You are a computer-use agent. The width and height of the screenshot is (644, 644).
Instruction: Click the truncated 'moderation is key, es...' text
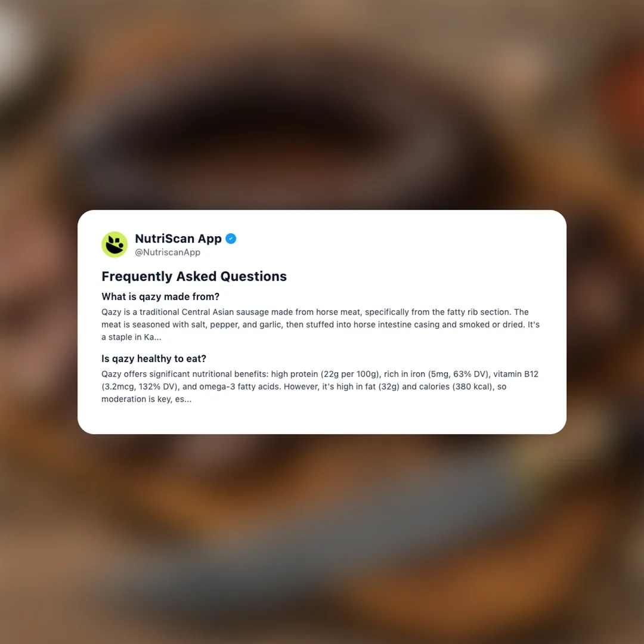coord(146,399)
